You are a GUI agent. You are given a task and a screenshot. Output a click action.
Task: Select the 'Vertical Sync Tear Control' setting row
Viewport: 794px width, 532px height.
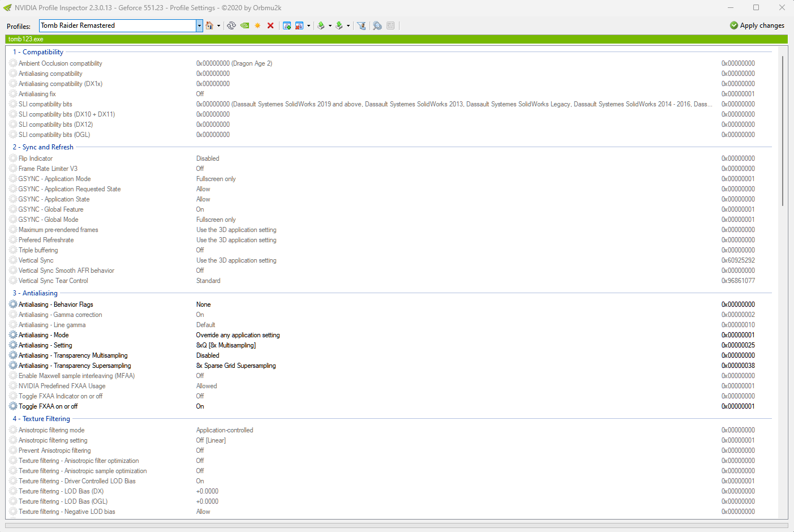pyautogui.click(x=391, y=281)
